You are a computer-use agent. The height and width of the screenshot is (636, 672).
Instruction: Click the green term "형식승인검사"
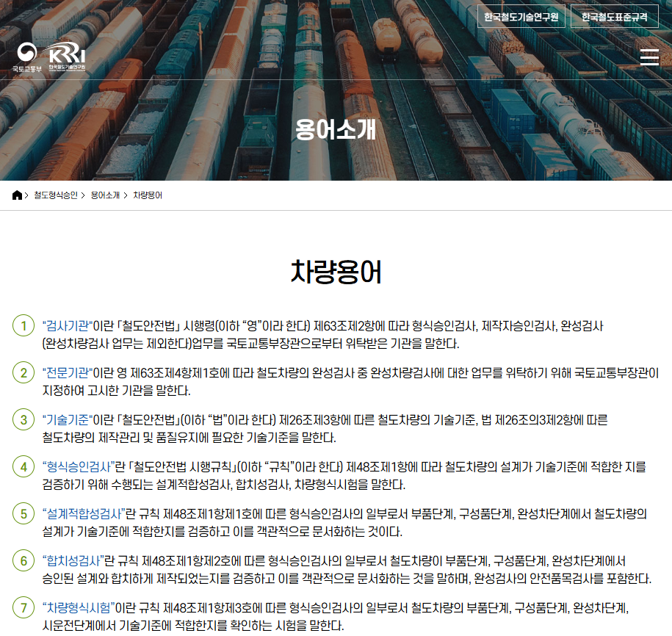tap(77, 467)
